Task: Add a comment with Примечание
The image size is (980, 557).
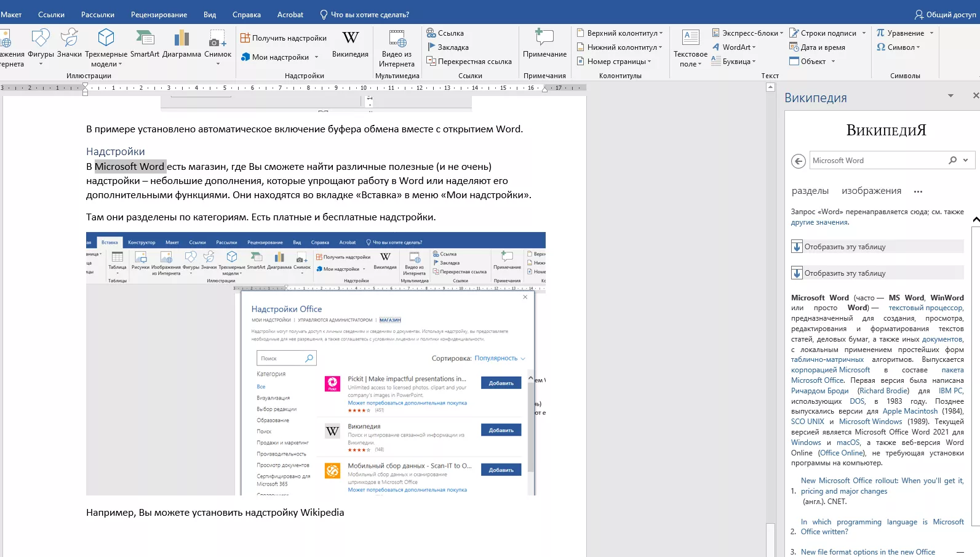Action: tap(544, 44)
